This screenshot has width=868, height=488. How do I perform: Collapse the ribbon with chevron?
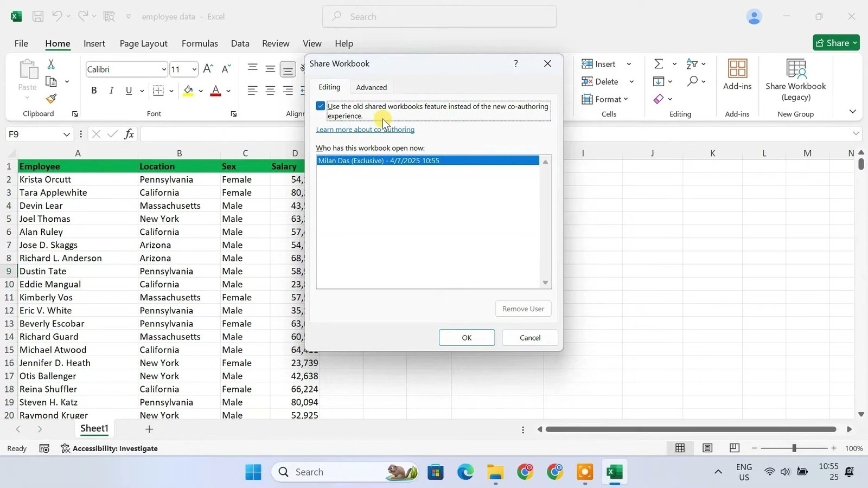pyautogui.click(x=852, y=111)
